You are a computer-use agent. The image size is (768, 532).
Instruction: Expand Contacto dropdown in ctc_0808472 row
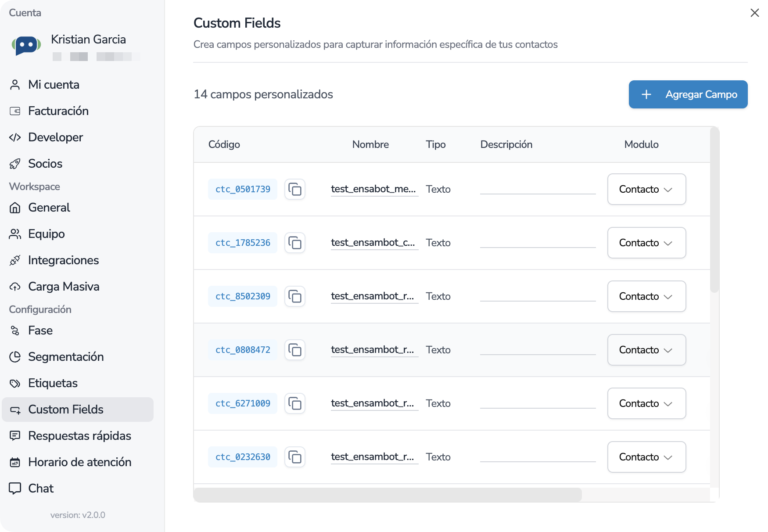click(647, 350)
